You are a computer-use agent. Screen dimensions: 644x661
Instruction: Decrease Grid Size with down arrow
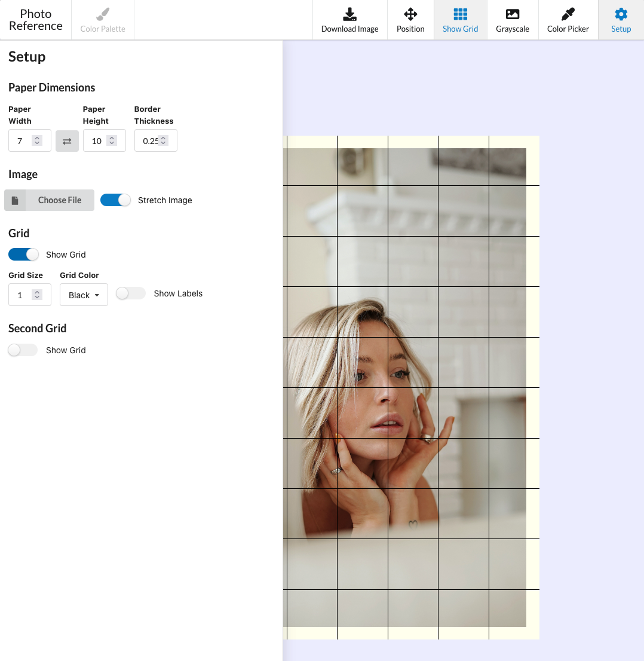click(37, 297)
